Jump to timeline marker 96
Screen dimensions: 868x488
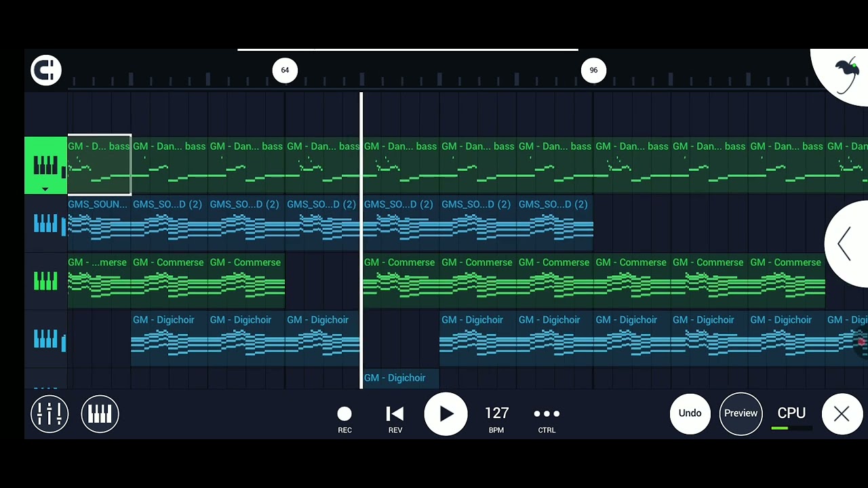[593, 70]
